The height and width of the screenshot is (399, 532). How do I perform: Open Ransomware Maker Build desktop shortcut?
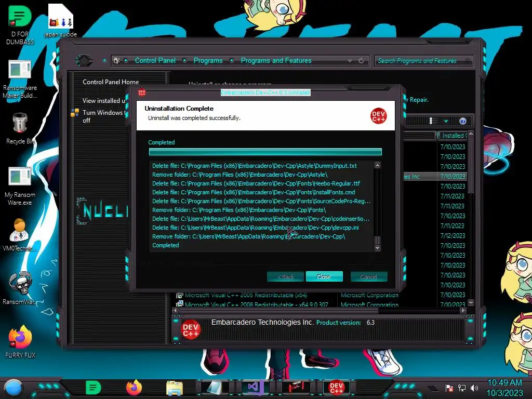pos(20,79)
